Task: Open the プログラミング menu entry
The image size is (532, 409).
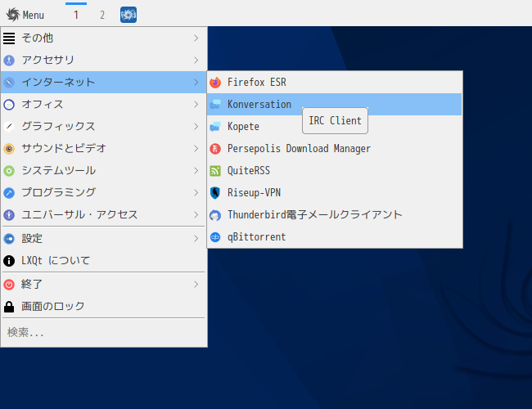Action: (x=103, y=192)
